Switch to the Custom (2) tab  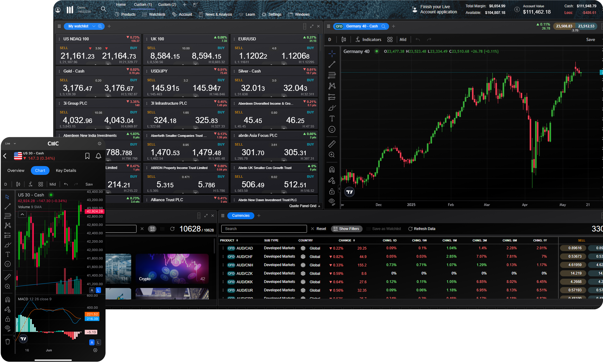coord(167,4)
